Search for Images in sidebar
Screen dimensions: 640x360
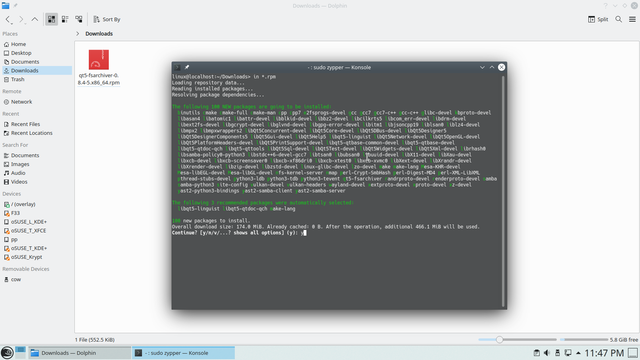(20, 164)
